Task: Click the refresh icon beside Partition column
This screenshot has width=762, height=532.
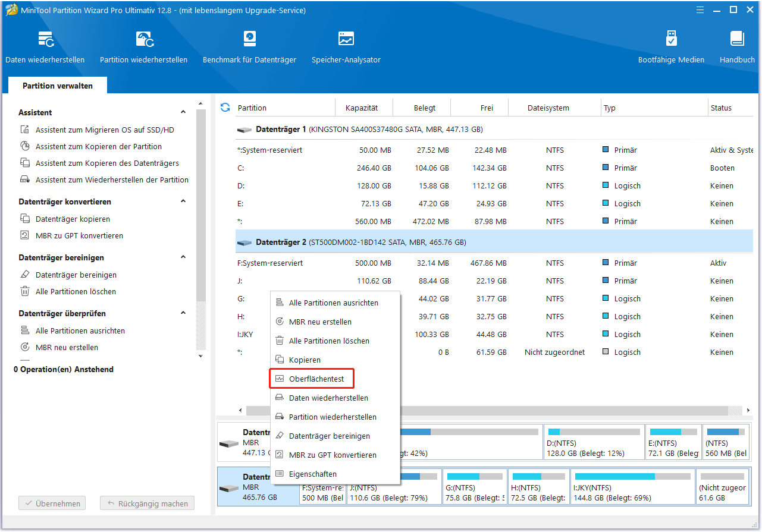Action: pyautogui.click(x=225, y=108)
